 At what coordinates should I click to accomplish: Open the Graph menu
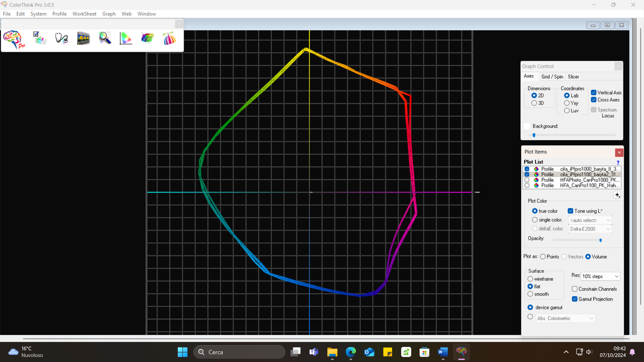pos(109,14)
